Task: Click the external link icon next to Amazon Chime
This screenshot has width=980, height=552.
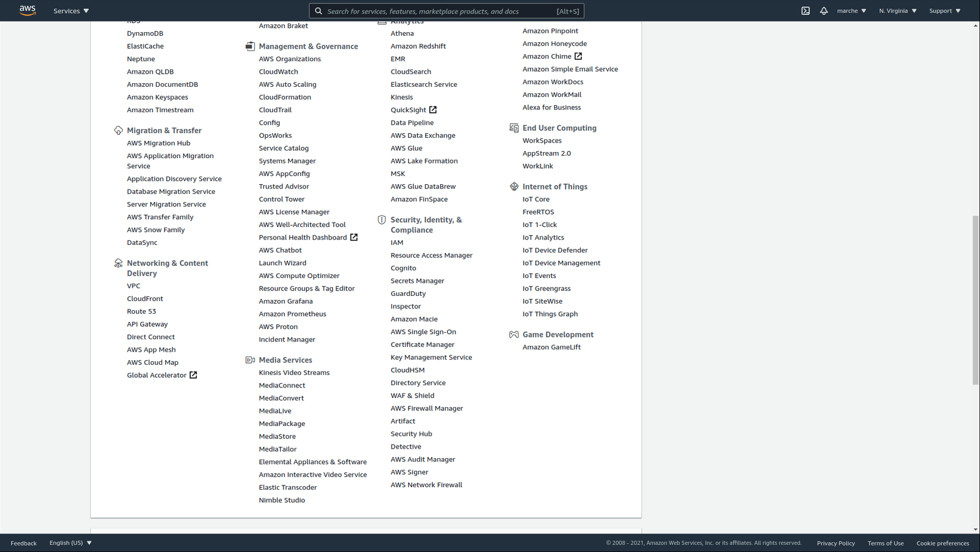Action: (578, 56)
